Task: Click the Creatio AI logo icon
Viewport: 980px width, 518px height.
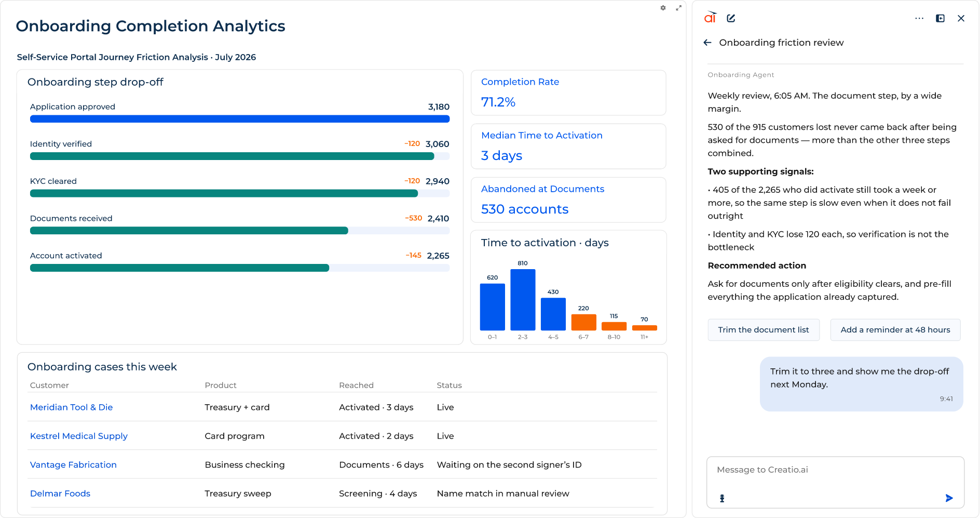Action: [x=710, y=18]
